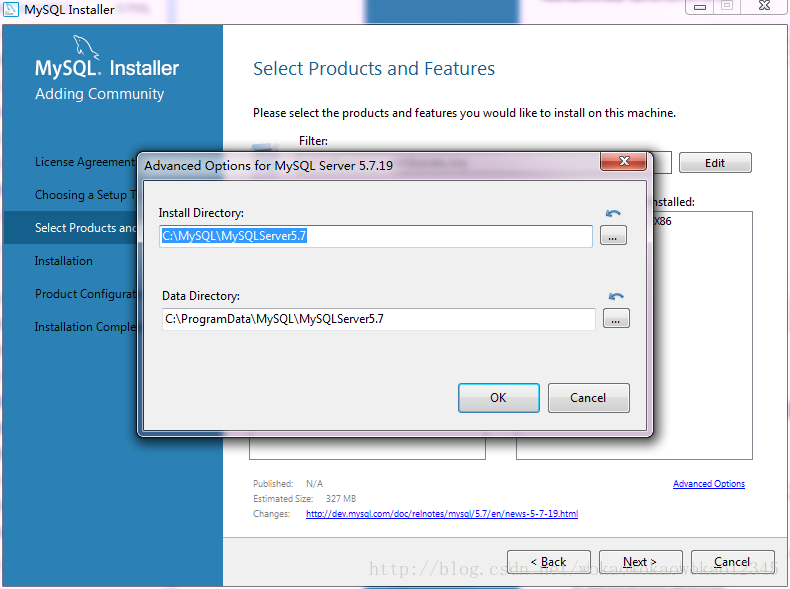Click the Filter label
Viewport: 790px width, 589px height.
coord(313,141)
